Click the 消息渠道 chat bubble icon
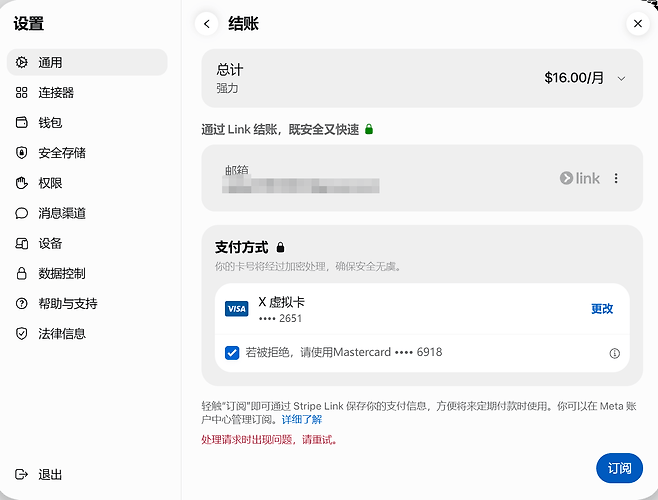 tap(21, 213)
